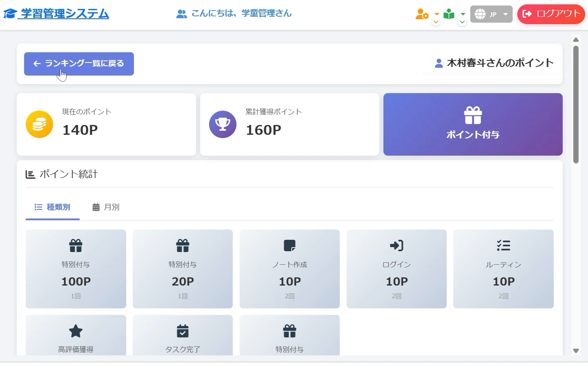Click the orange round chevron-down button
This screenshot has height=366, width=588.
[x=436, y=22]
